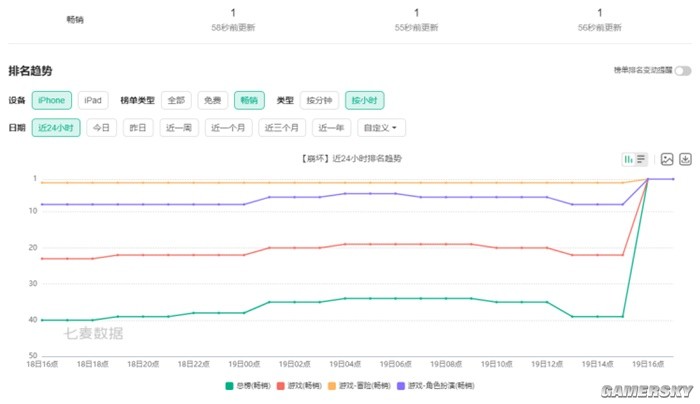Image resolution: width=700 pixels, height=404 pixels.
Task: Pick the 昨日 date filter
Action: 137,128
